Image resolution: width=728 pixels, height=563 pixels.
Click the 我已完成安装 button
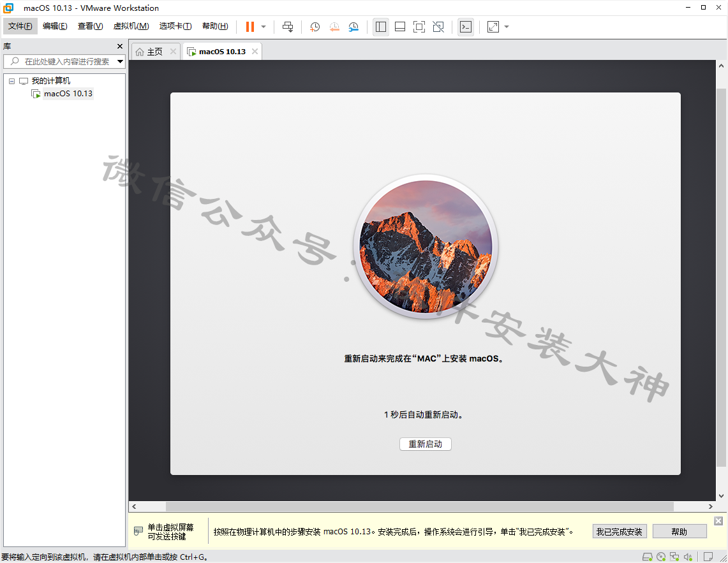(620, 531)
